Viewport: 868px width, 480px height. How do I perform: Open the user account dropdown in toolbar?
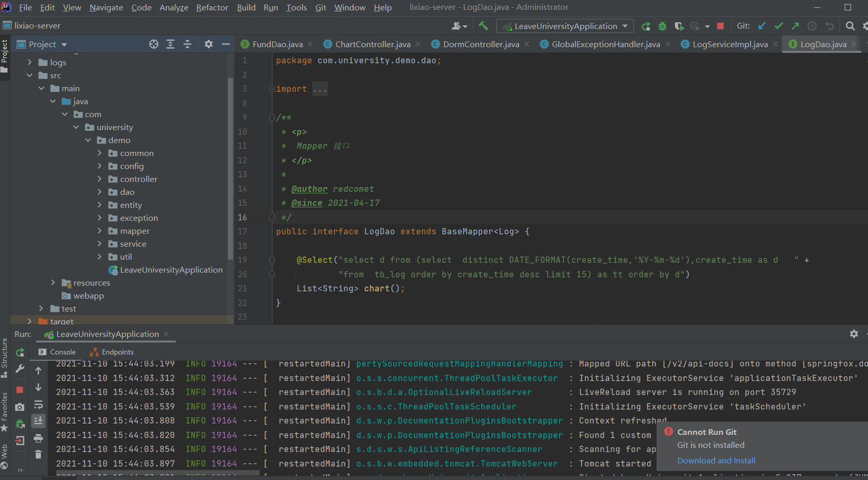pos(459,26)
